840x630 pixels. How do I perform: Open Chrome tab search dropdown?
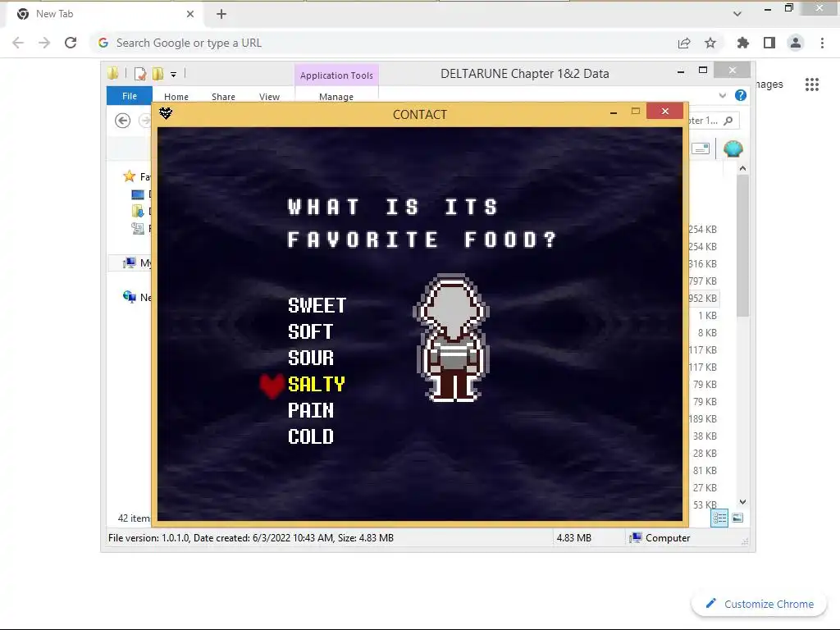click(x=737, y=14)
